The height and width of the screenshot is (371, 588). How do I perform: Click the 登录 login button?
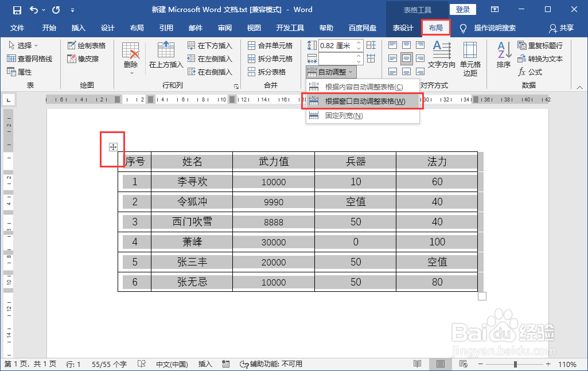click(463, 9)
